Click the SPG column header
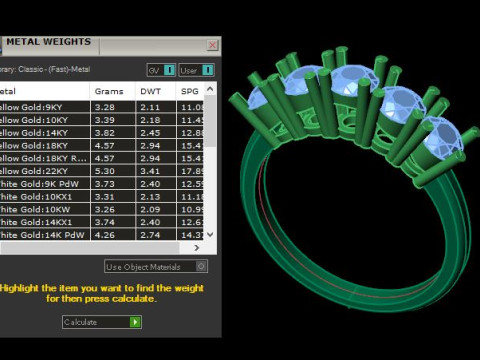This screenshot has width=480, height=360. coord(190,91)
